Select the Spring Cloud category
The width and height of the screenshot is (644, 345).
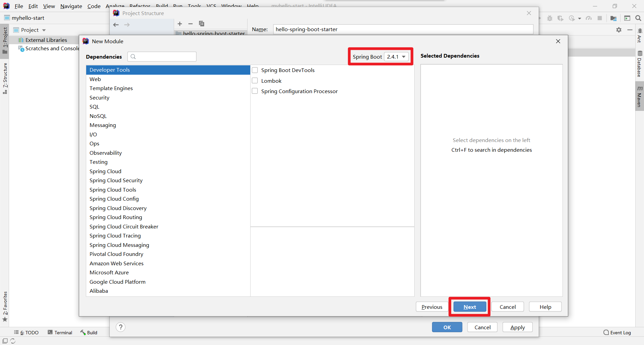168,171
